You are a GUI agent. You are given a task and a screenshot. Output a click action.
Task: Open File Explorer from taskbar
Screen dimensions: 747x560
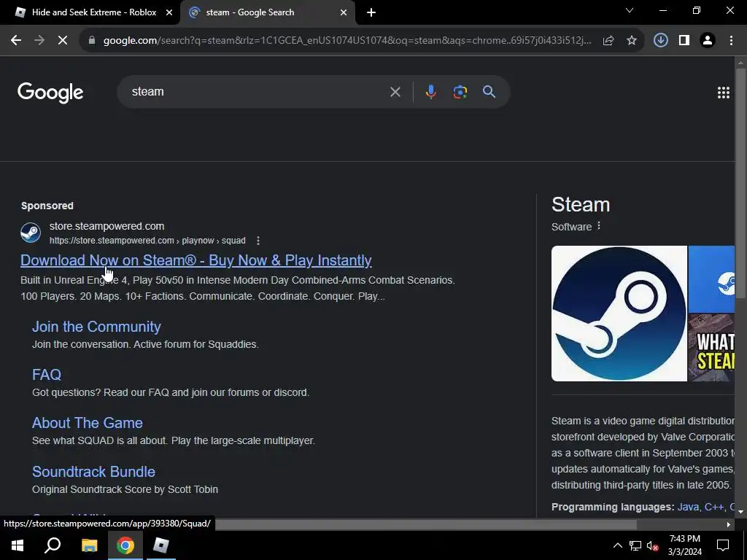pyautogui.click(x=89, y=545)
